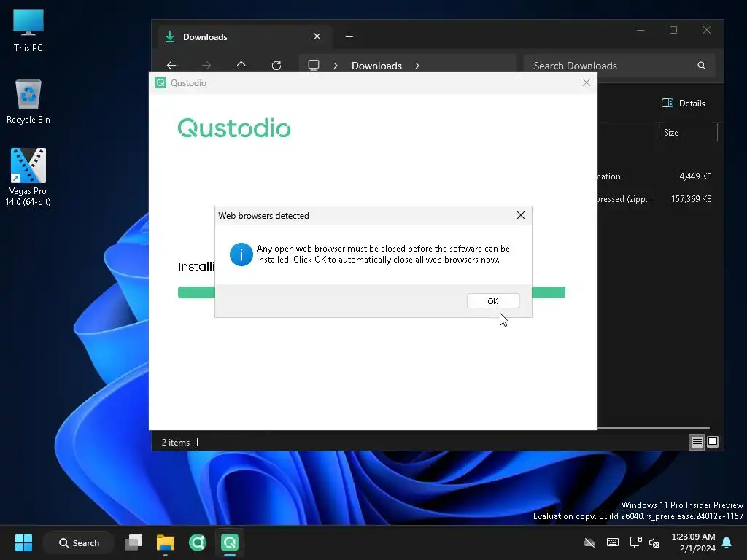Open the Windows Start menu
Viewport: 747px width, 560px height.
[23, 542]
